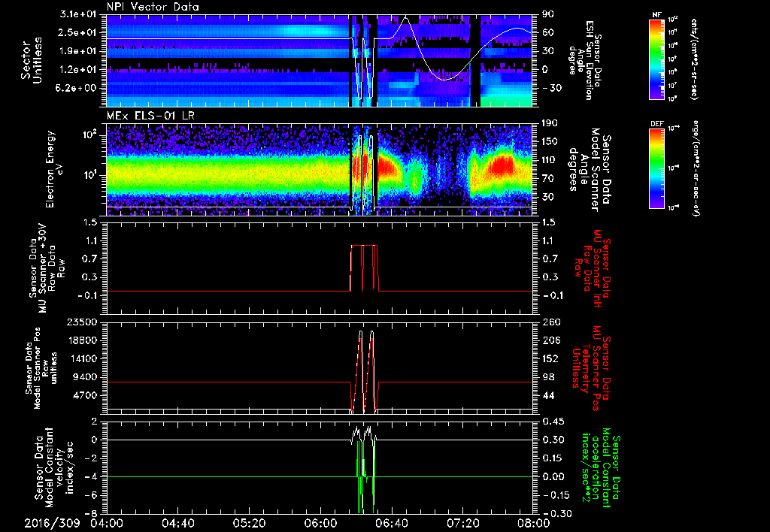
Task: Click the "07:20" time tick label
Action: 462,523
